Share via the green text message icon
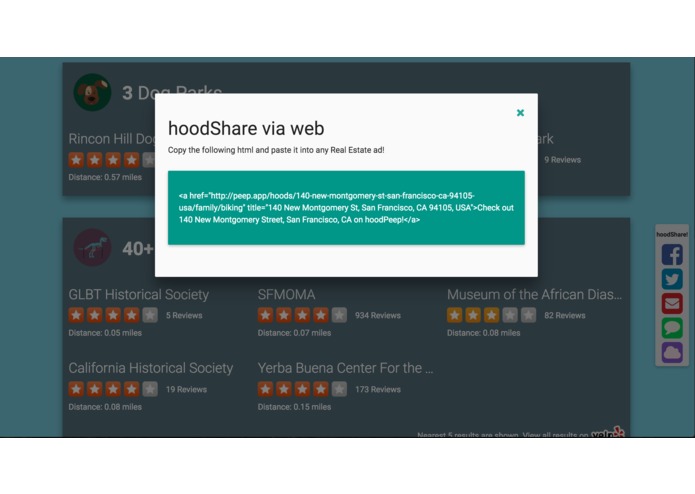 click(x=672, y=328)
